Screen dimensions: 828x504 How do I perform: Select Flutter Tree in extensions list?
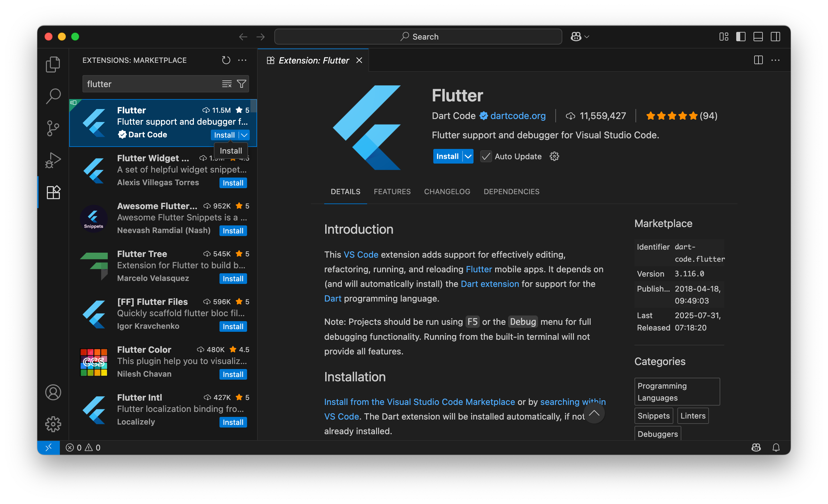tap(163, 266)
